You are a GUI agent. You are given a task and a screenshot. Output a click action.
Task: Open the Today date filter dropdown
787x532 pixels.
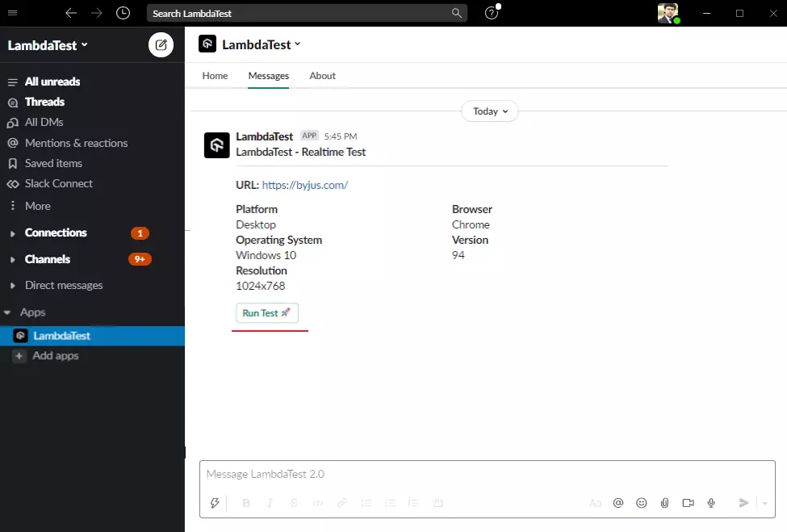click(x=489, y=111)
